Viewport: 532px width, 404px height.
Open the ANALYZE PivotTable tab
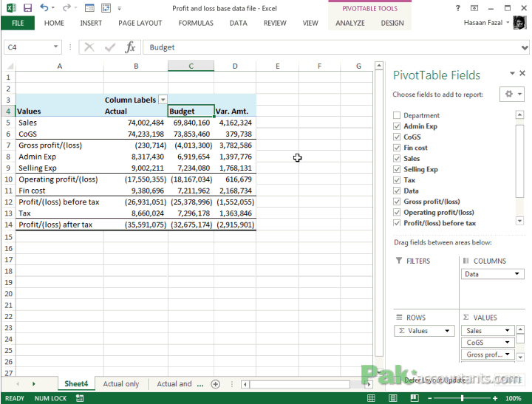(350, 23)
